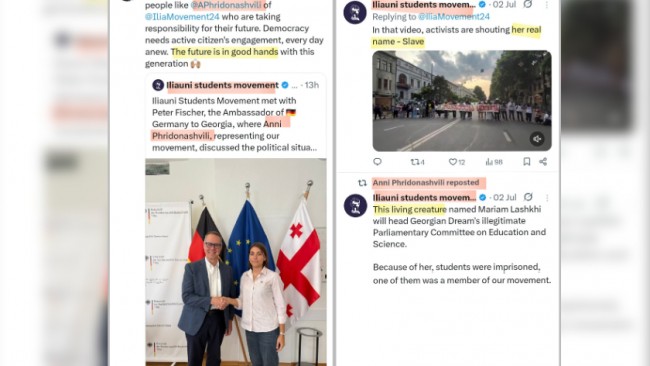Like the post with 12 hearts
This screenshot has width=650, height=366.
pos(457,162)
